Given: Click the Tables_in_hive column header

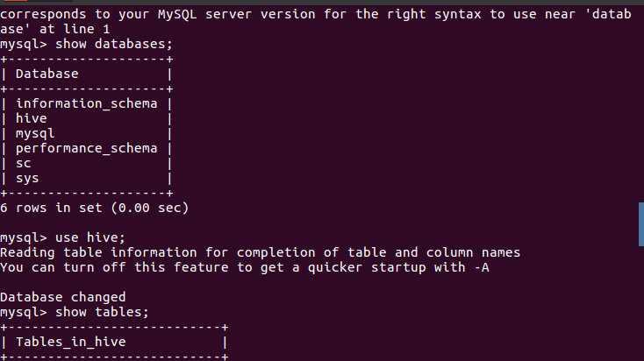Looking at the screenshot, I should click(x=70, y=342).
